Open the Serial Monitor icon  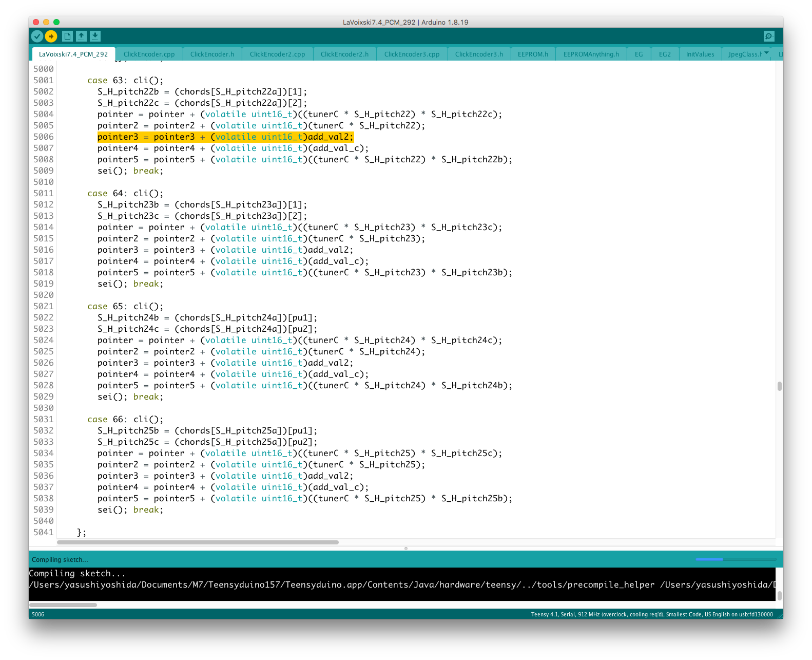[x=768, y=36]
